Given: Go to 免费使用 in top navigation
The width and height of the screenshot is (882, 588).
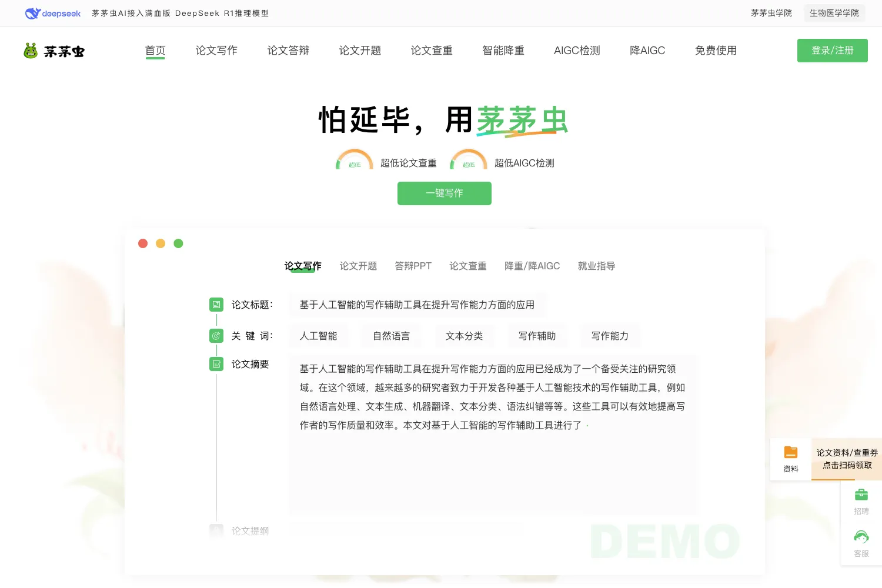Looking at the screenshot, I should click(x=716, y=51).
